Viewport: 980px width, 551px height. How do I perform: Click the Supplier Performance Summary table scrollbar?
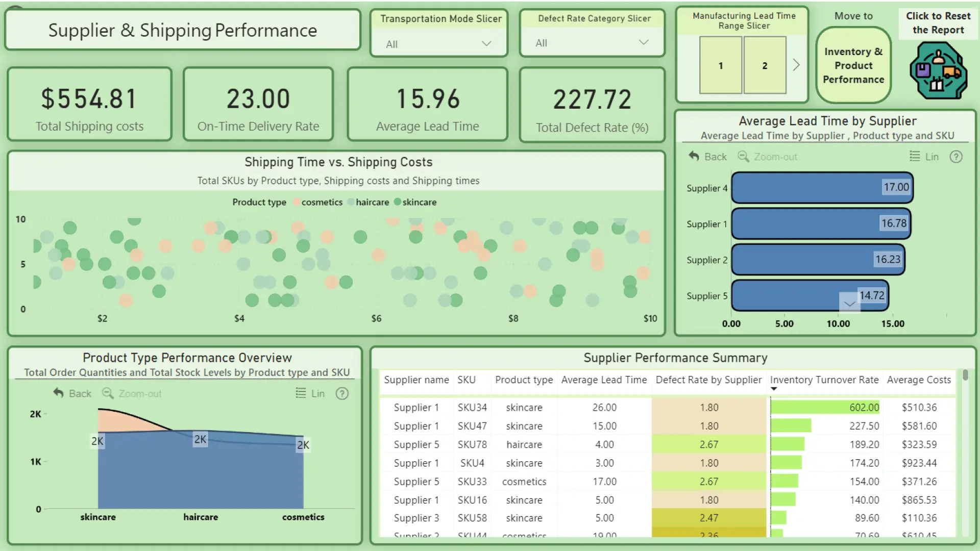point(965,375)
